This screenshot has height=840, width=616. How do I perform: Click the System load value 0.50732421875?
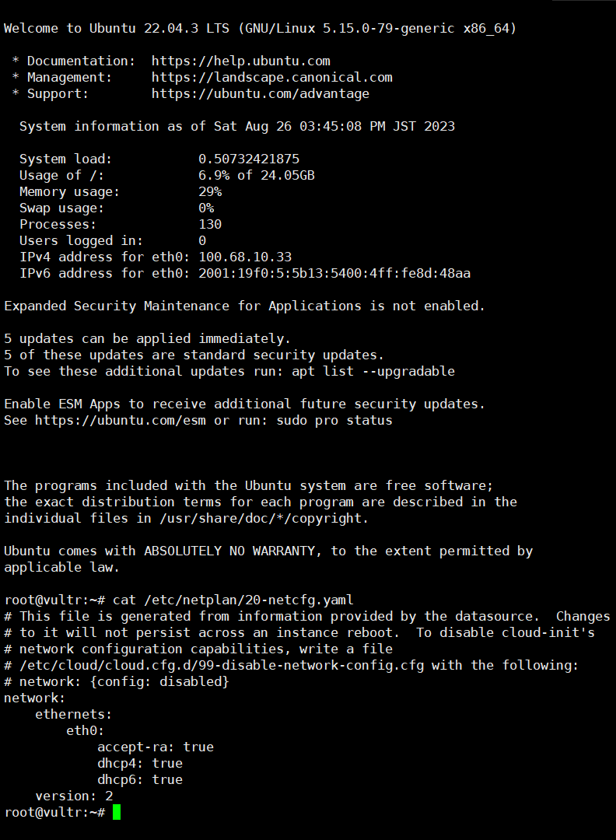pyautogui.click(x=249, y=159)
